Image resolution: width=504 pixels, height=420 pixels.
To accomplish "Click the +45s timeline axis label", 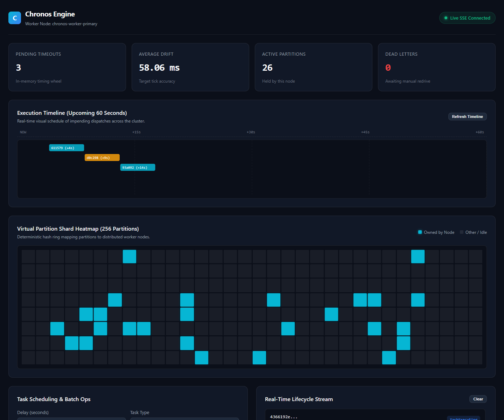I will (x=365, y=132).
